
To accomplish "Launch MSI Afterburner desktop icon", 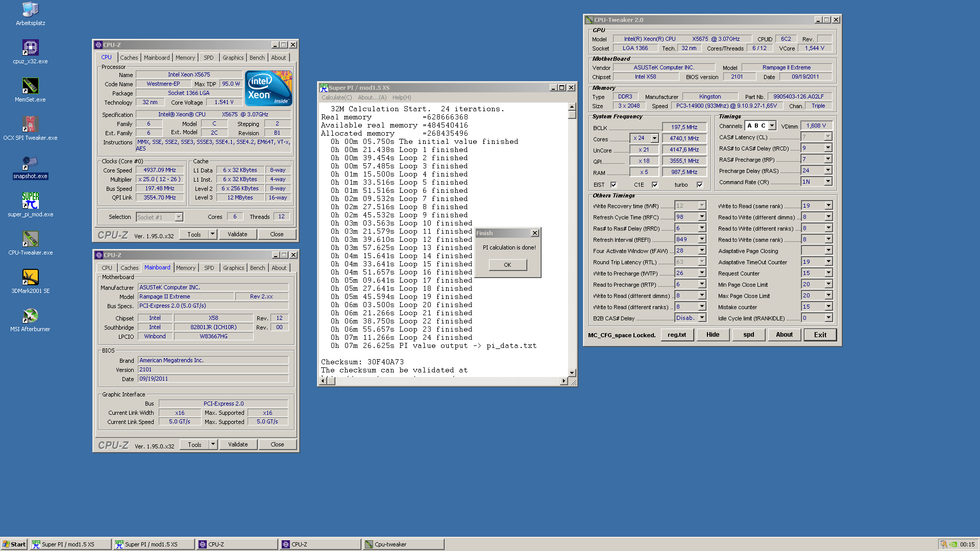I will click(x=30, y=320).
